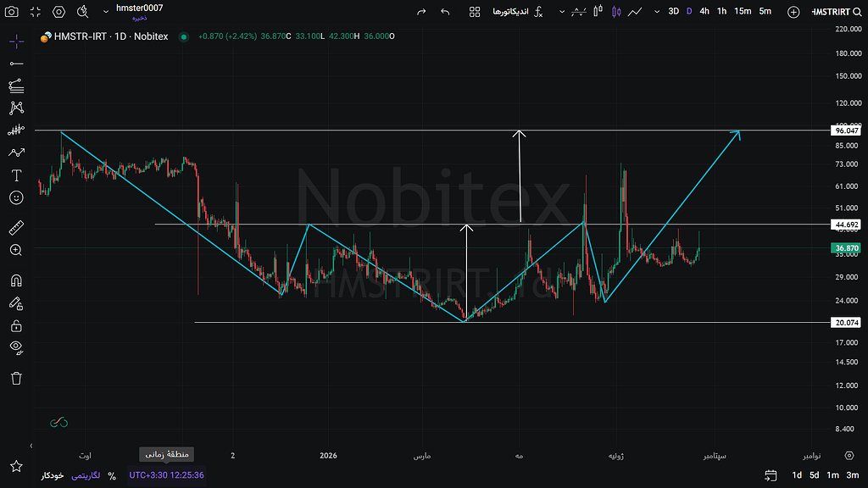The image size is (868, 488).
Task: Toggle the green market status indicator
Action: point(184,36)
